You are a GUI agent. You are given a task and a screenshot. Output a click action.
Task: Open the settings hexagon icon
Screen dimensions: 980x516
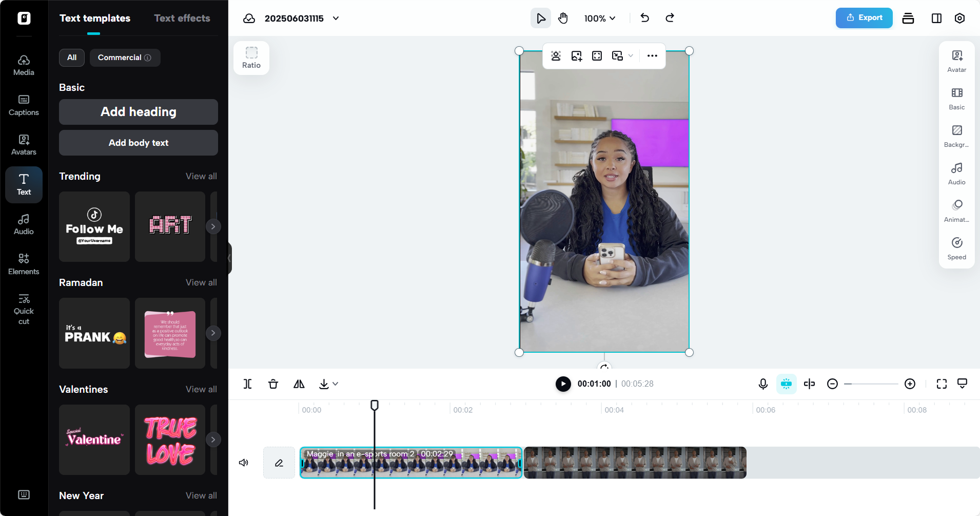click(x=959, y=18)
